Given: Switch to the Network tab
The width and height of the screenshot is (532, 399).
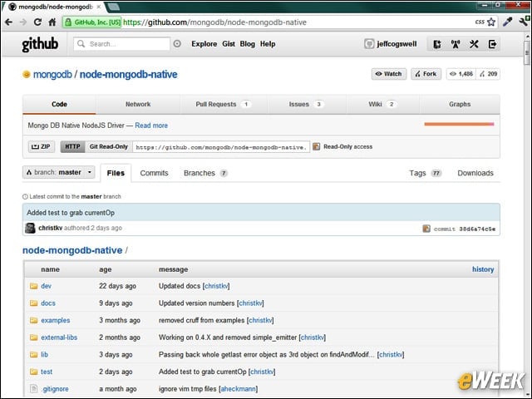Looking at the screenshot, I should pos(138,104).
